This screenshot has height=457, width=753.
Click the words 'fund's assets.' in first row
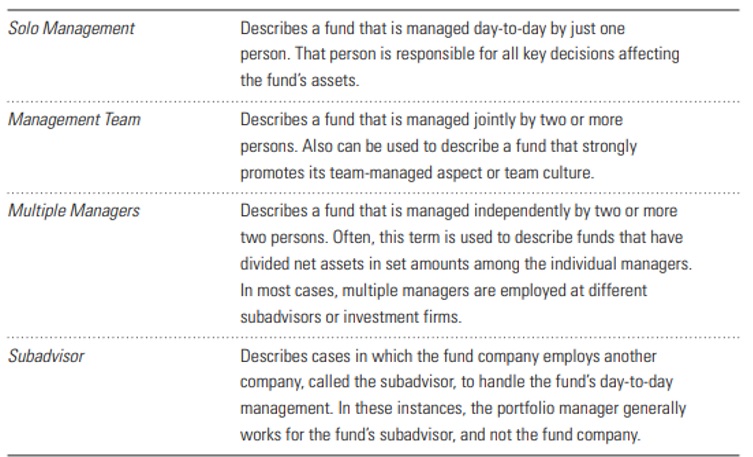coord(304,80)
